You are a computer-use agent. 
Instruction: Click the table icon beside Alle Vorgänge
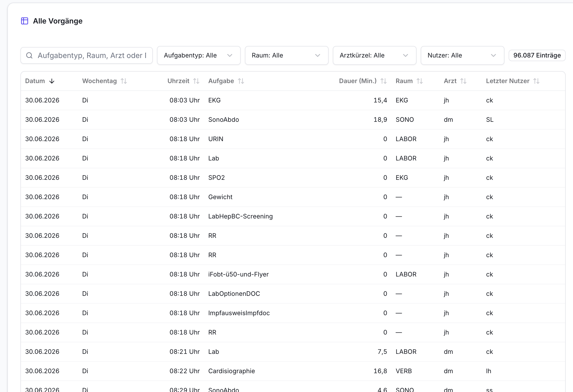(x=25, y=21)
